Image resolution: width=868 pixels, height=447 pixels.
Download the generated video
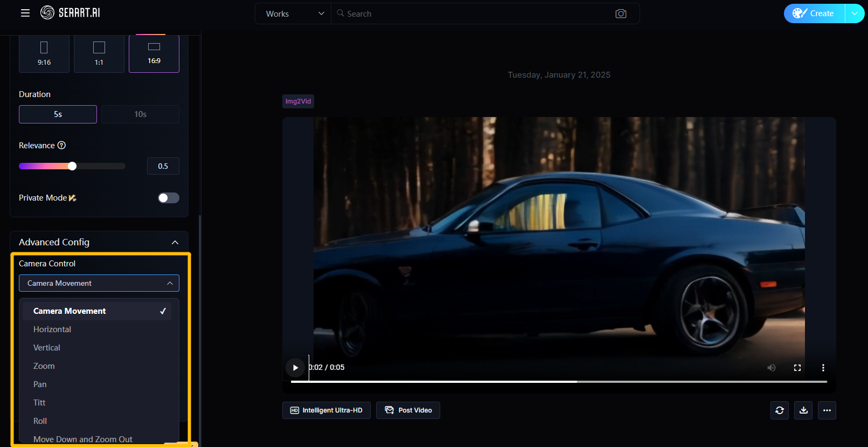[803, 410]
